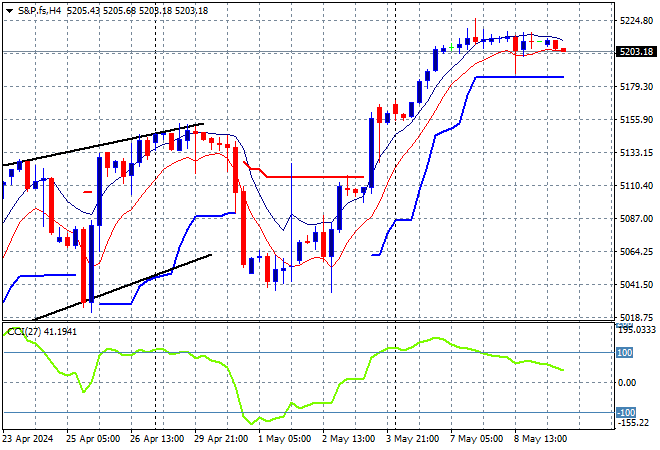Select the 5179.30 price axis label
This screenshot has width=660, height=450.
(636, 86)
